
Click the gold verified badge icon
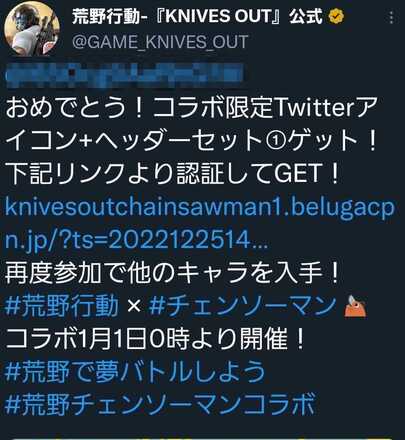point(336,16)
